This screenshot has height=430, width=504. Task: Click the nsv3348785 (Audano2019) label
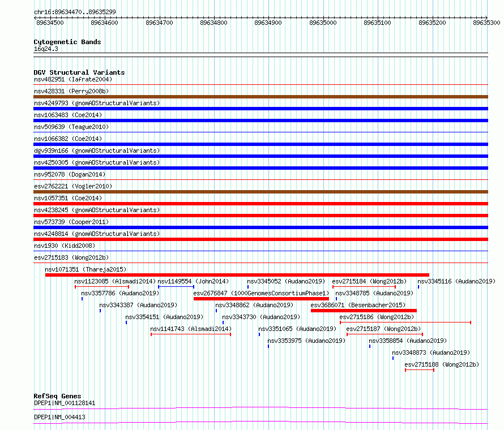coord(374,293)
